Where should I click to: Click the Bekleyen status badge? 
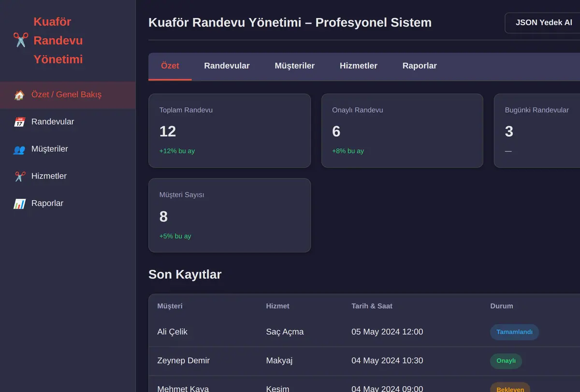click(510, 388)
